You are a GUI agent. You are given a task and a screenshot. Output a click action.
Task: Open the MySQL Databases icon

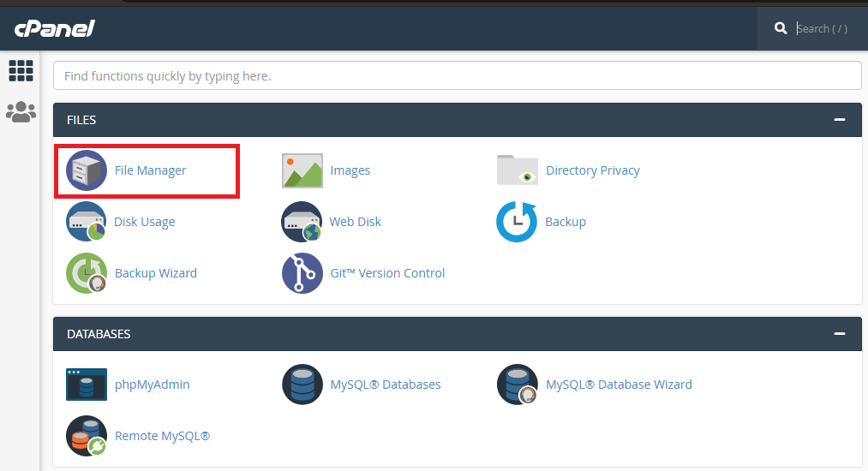click(x=302, y=385)
